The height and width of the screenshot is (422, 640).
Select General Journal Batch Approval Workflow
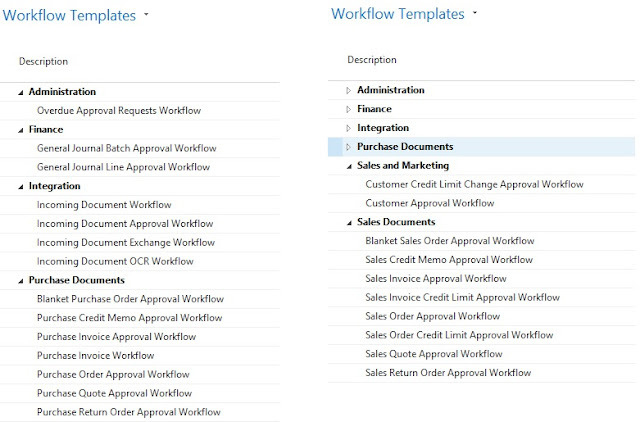[126, 148]
